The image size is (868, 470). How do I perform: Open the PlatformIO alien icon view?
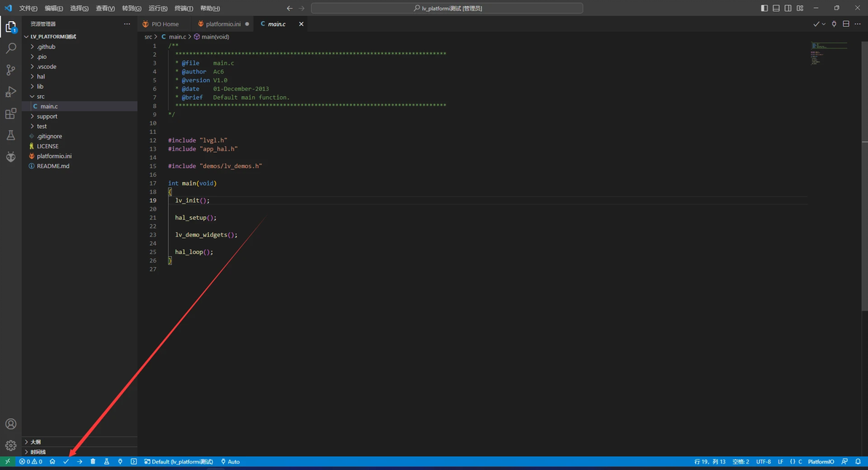[10, 157]
